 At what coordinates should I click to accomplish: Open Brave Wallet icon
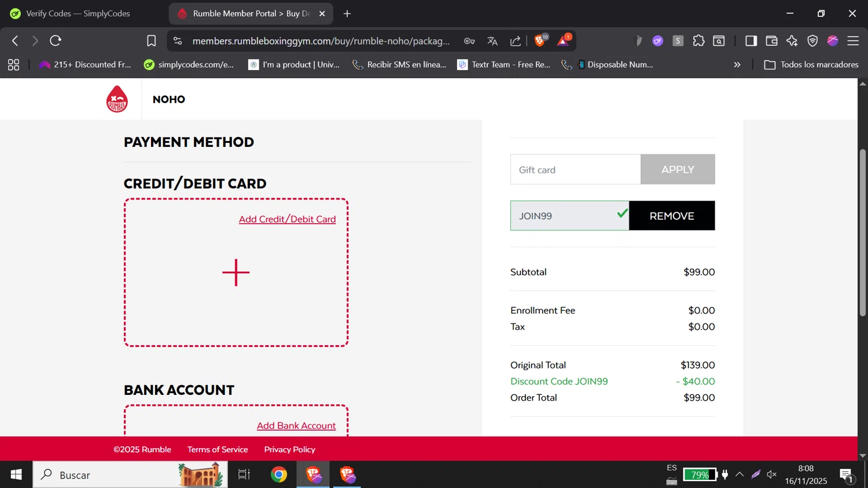tap(771, 40)
